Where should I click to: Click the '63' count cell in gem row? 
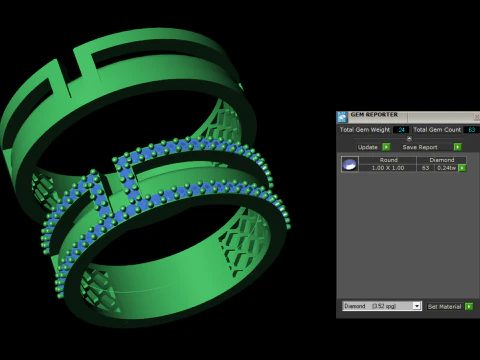[425, 168]
